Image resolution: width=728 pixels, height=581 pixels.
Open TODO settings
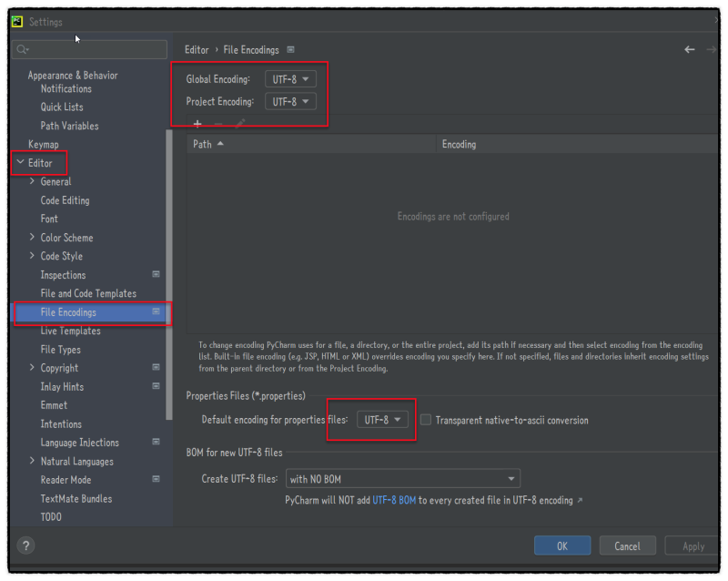click(51, 517)
